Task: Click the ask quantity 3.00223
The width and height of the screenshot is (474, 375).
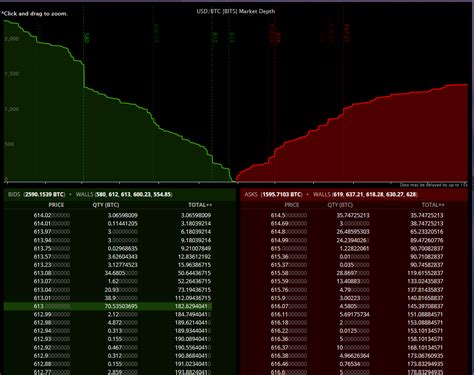Action: coord(354,298)
